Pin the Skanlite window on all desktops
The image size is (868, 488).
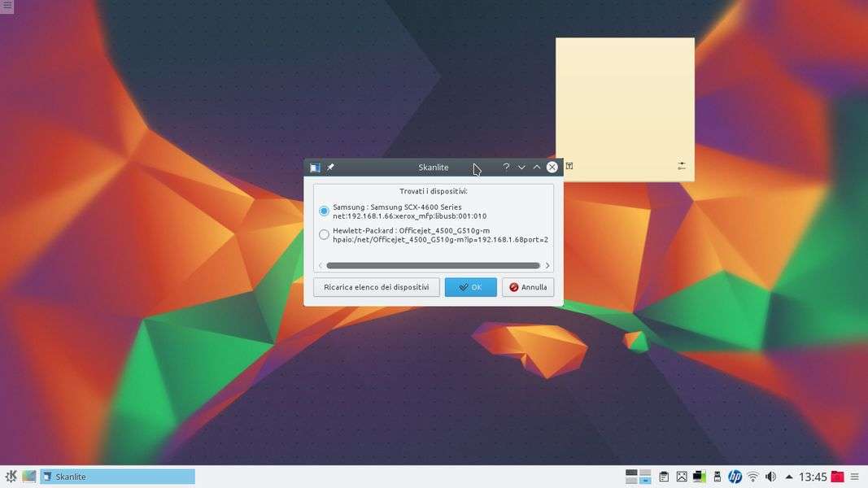330,167
